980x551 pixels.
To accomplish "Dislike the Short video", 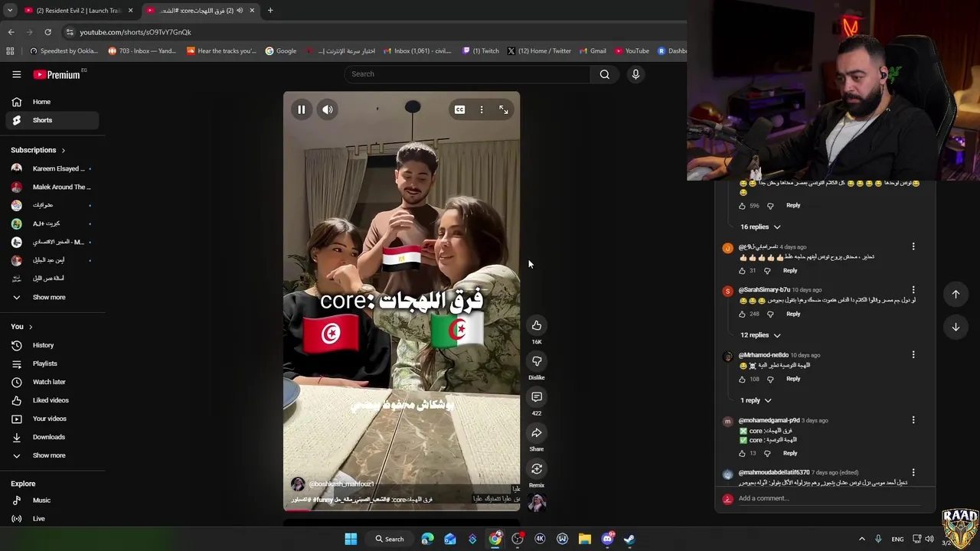I will (x=537, y=361).
